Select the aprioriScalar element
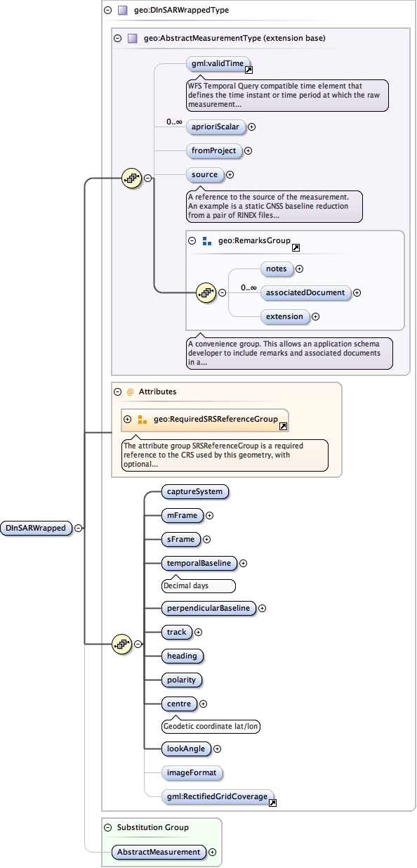Image resolution: width=417 pixels, height=868 pixels. 216,127
